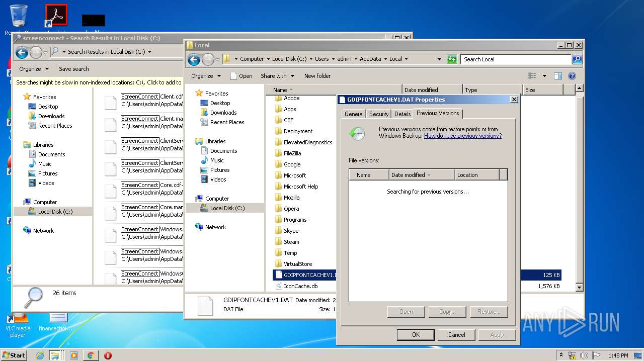Click the Forward arrow in Local window
Image resolution: width=644 pixels, height=362 pixels.
pyautogui.click(x=208, y=59)
